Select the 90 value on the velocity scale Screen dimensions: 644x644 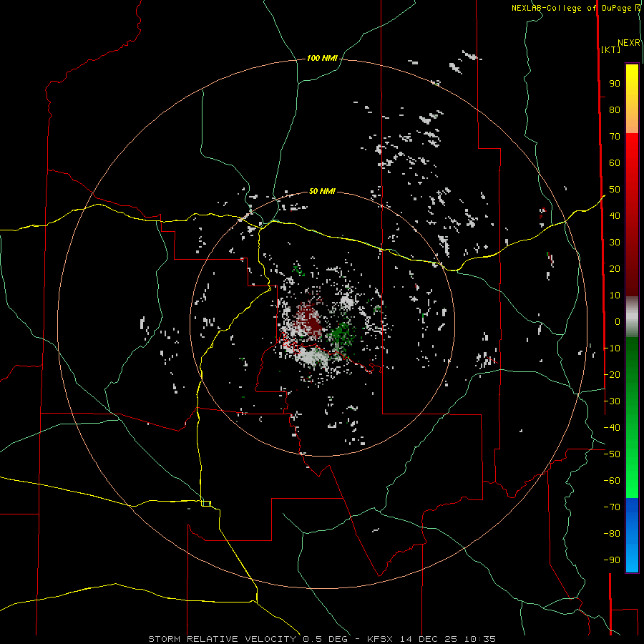pos(615,84)
